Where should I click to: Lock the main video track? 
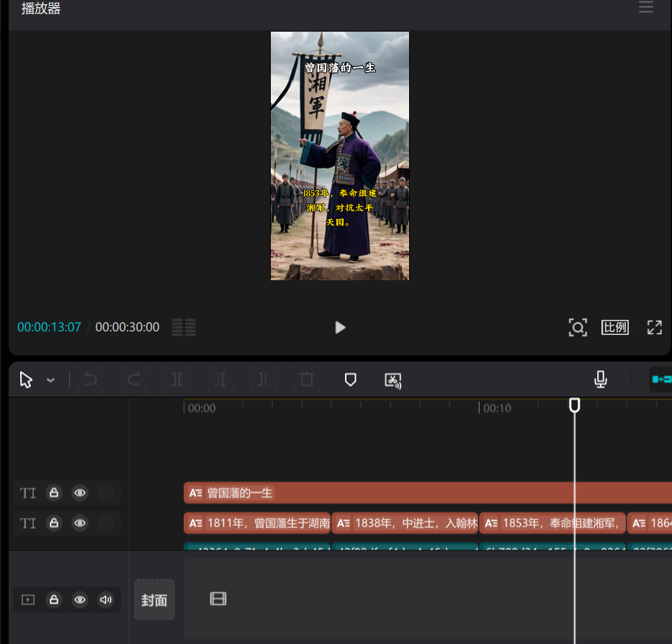point(54,599)
